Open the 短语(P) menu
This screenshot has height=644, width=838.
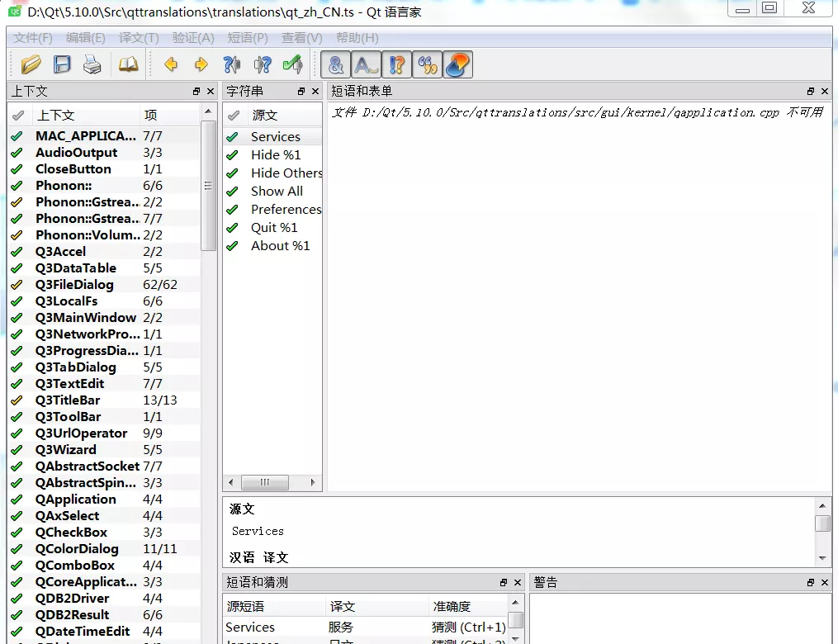[248, 38]
